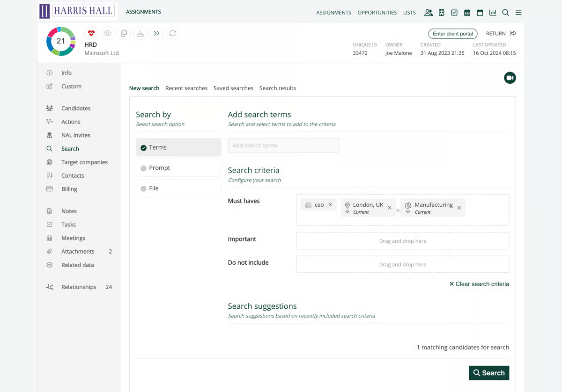Click Clear search criteria
562x392 pixels.
coord(479,284)
